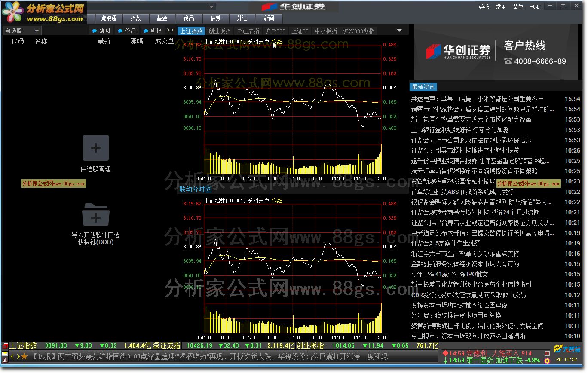
Task: Sort watchlist by 涨幅 column
Action: [137, 41]
